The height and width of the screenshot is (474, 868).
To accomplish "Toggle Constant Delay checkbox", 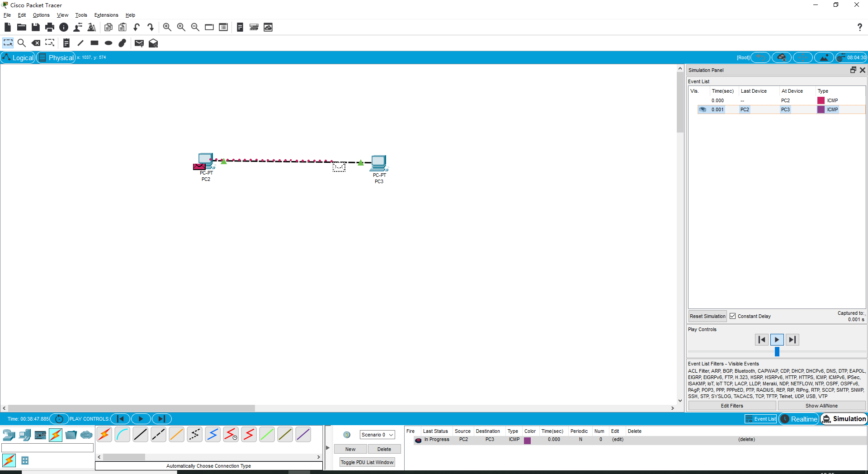I will [x=733, y=316].
